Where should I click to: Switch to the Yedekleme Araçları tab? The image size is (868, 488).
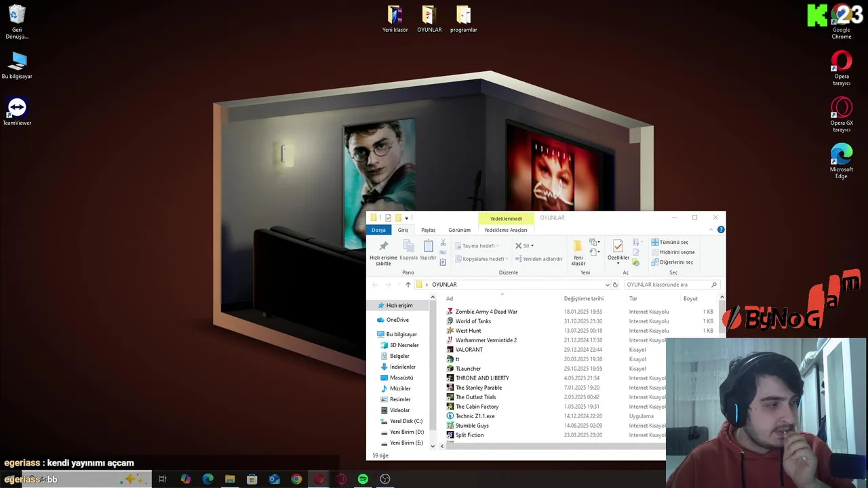506,230
